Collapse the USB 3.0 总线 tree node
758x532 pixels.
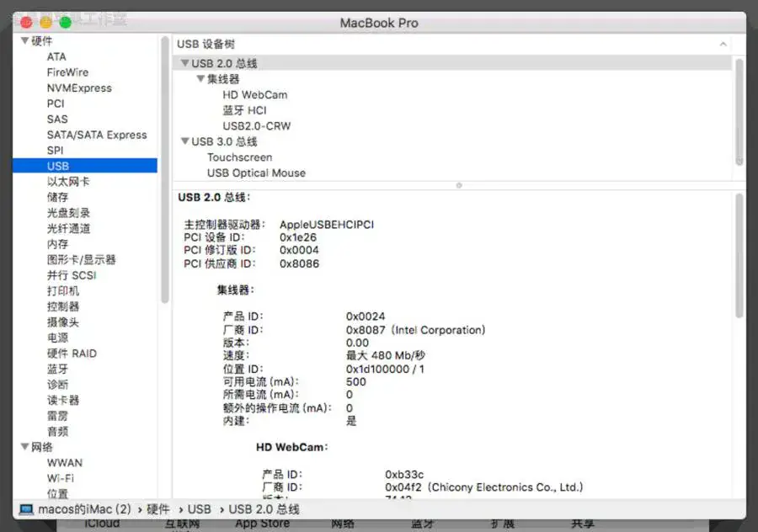(184, 141)
